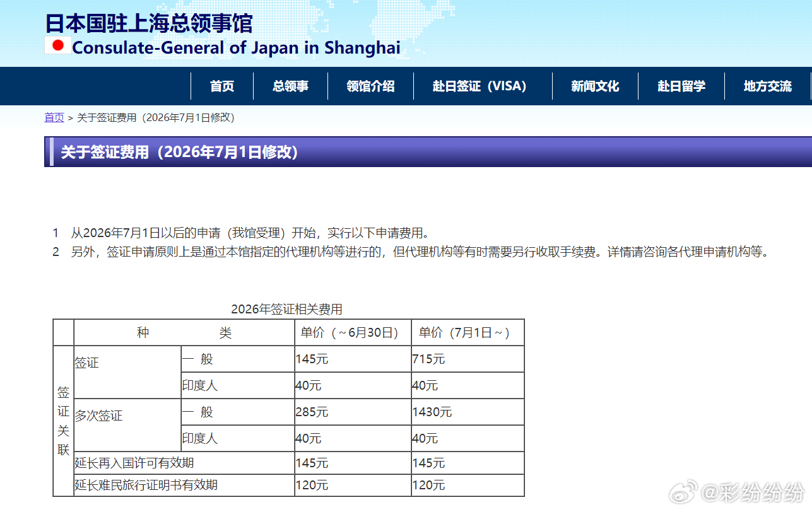Click 40元 from July 1 for 多次签证 印度人

point(468,438)
